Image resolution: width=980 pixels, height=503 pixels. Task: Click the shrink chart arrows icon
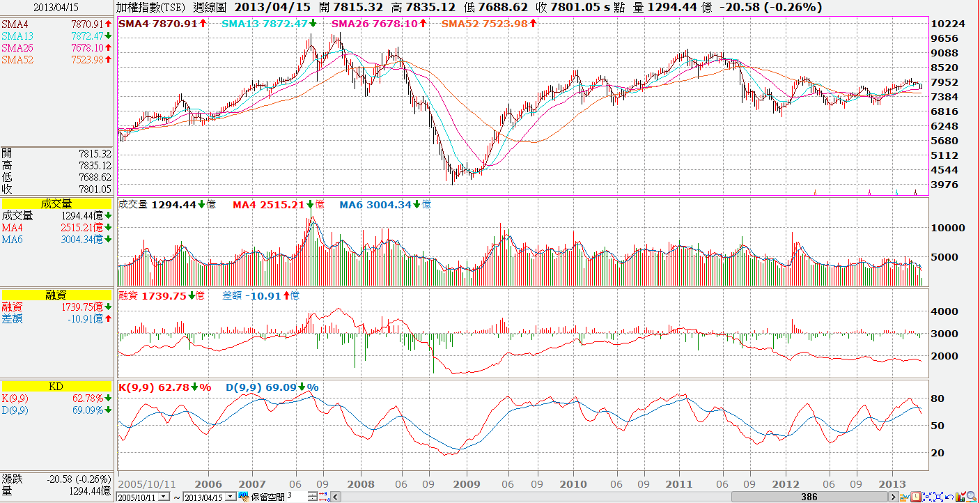point(927,497)
